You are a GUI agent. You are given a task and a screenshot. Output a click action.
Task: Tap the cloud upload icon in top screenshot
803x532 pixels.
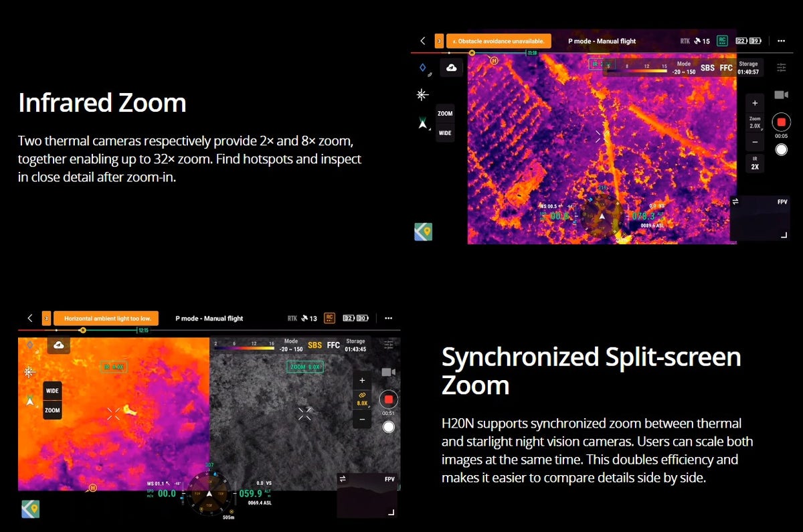point(452,68)
